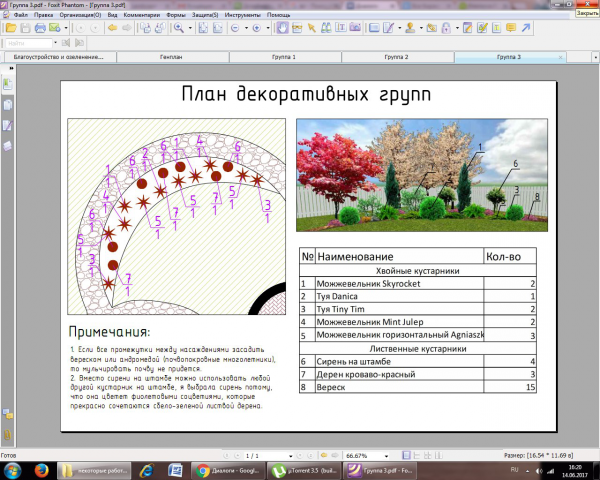Open the 66.67% zoom level dropdown
600x480 pixels.
(386, 456)
